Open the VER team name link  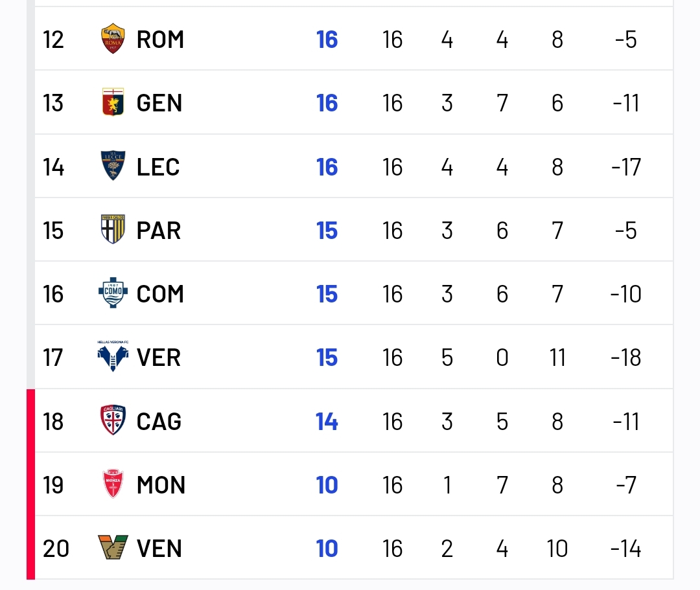[x=159, y=357]
